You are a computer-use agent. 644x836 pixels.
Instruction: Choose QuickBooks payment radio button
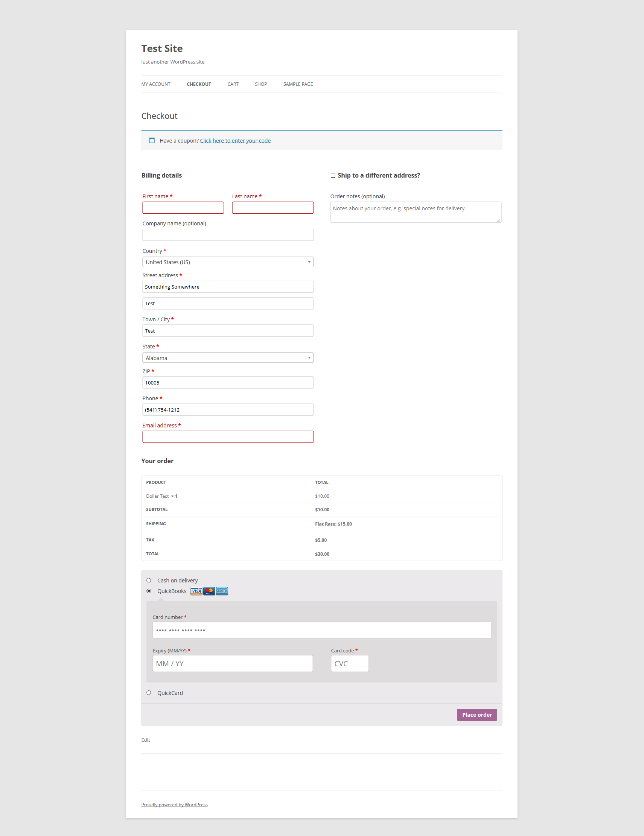tap(149, 591)
